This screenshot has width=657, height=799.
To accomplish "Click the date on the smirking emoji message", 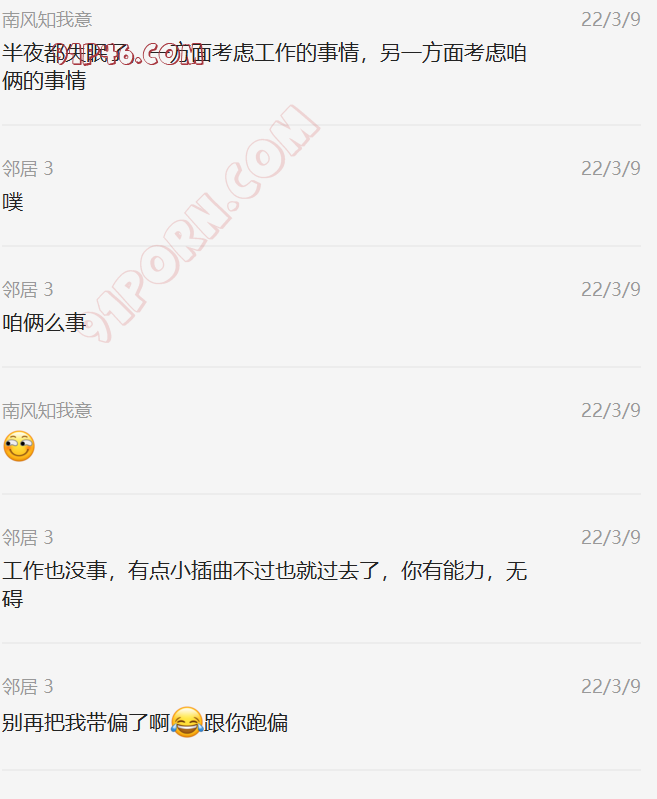I will click(x=611, y=410).
